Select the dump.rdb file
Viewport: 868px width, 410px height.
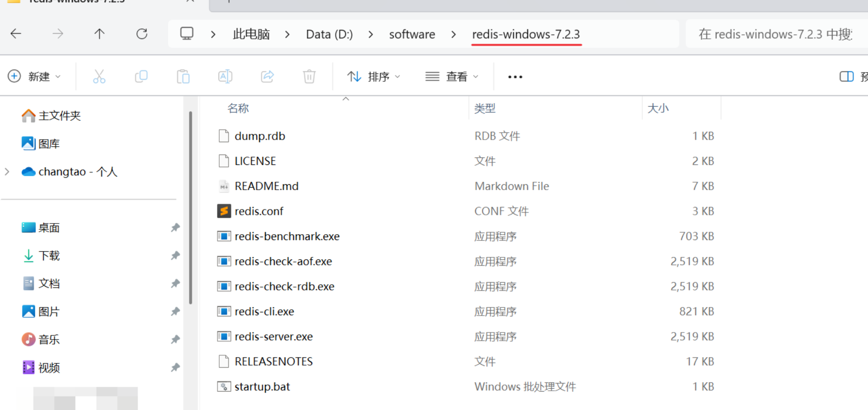point(260,136)
